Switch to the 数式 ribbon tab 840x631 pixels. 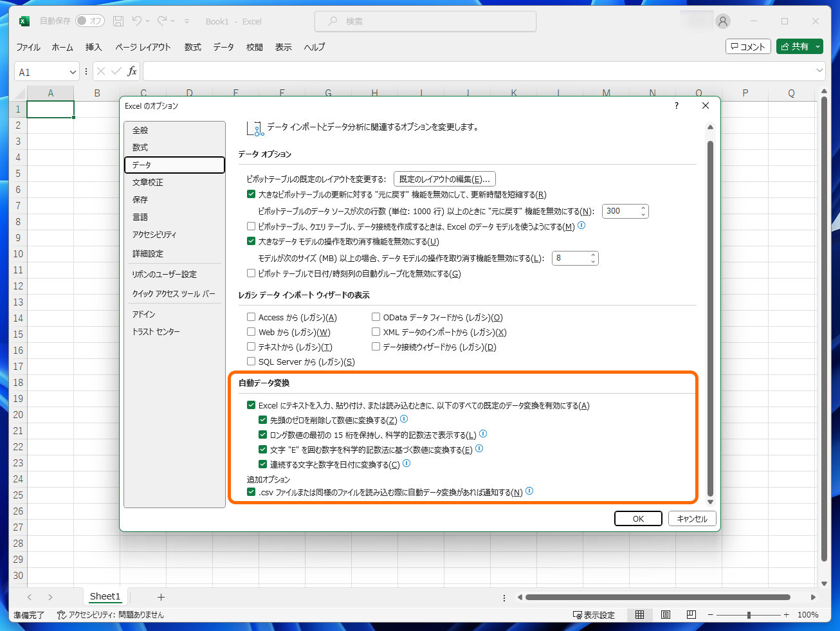(x=192, y=46)
